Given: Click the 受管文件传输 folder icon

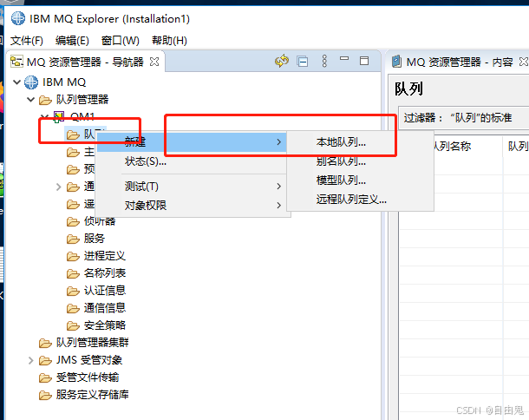Looking at the screenshot, I should pos(45,377).
